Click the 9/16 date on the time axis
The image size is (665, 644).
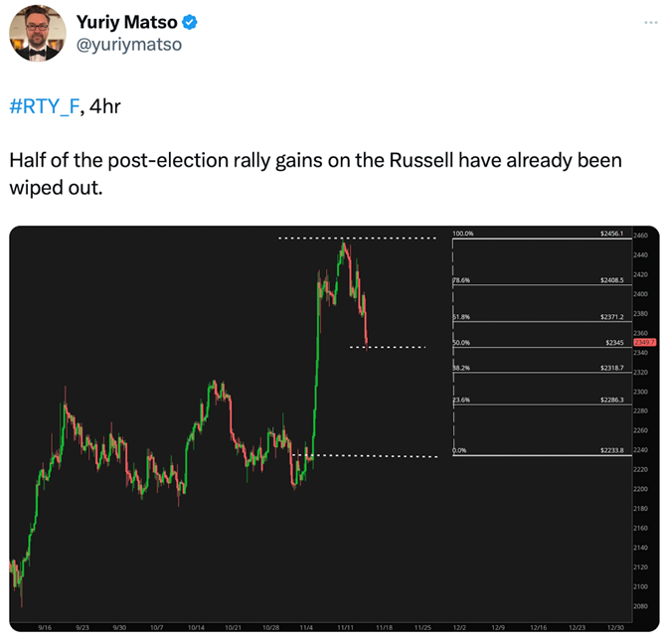(x=45, y=627)
